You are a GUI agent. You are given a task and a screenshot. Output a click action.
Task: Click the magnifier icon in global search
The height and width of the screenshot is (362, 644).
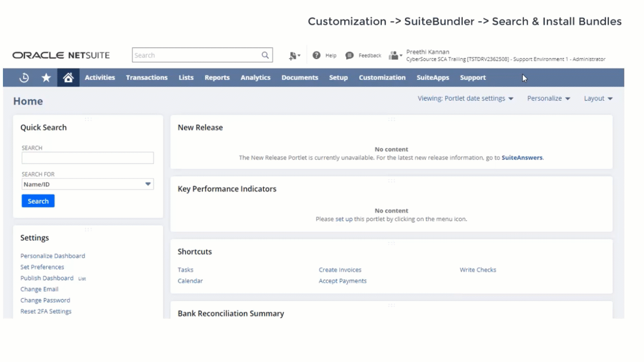265,55
